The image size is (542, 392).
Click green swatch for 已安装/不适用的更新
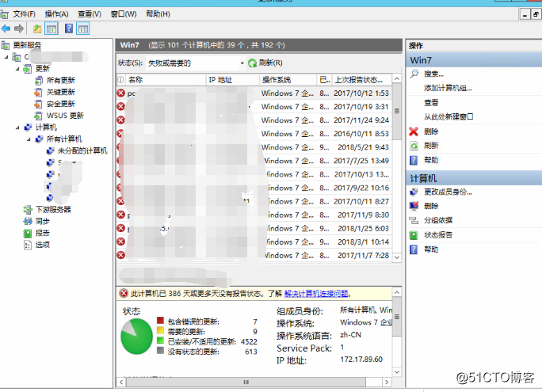pyautogui.click(x=160, y=341)
